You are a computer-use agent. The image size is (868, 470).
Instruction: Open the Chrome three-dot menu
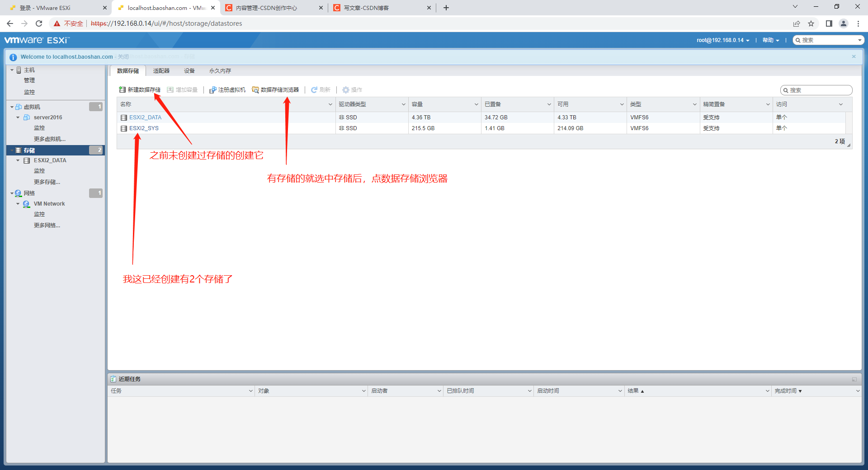858,23
